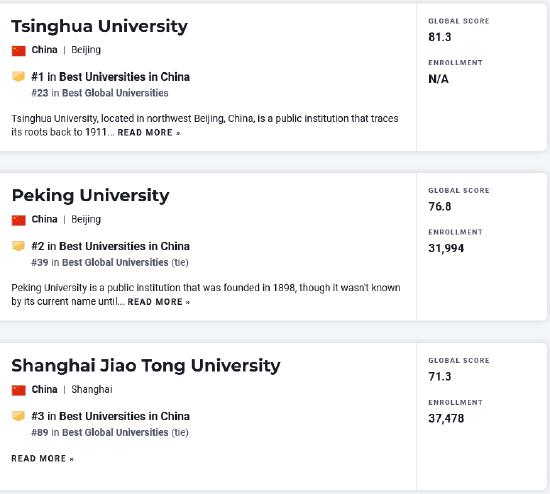Click the China flag icon under Peking University

[x=19, y=220]
